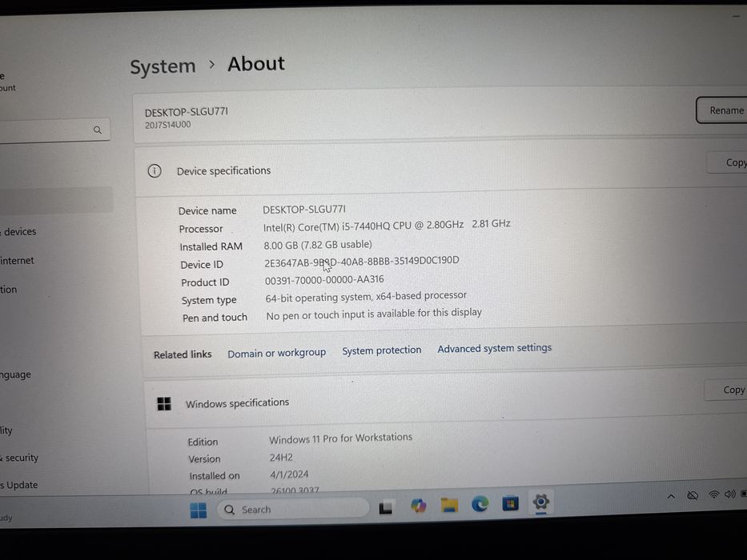Open the internet settings category

[17, 261]
